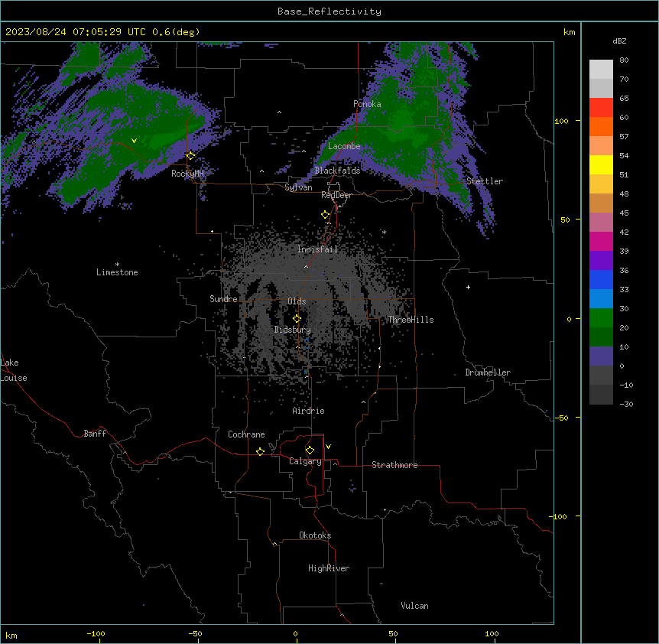
Task: Click the yellow diamond marker between Olds and Didsbury
Action: click(x=297, y=319)
